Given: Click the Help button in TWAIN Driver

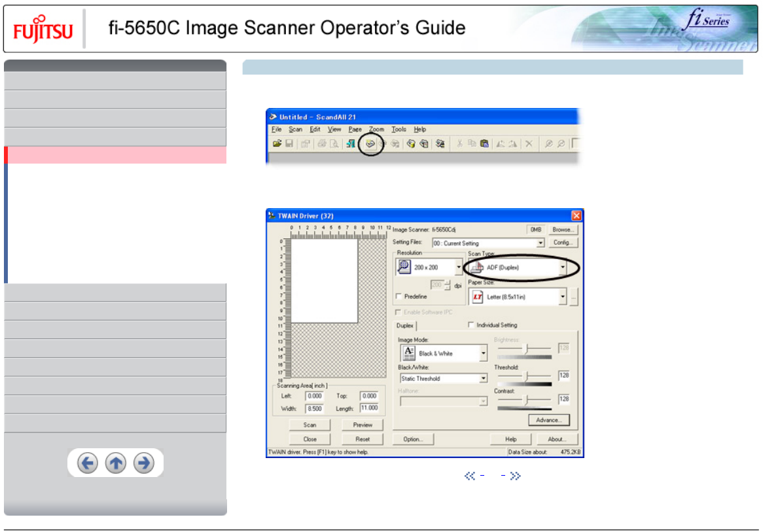Looking at the screenshot, I should point(511,439).
